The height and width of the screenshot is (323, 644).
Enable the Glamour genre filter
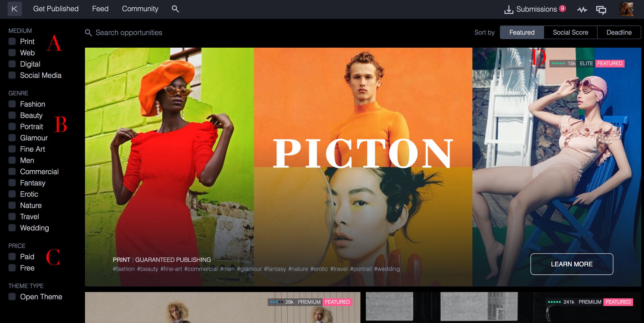(x=12, y=138)
